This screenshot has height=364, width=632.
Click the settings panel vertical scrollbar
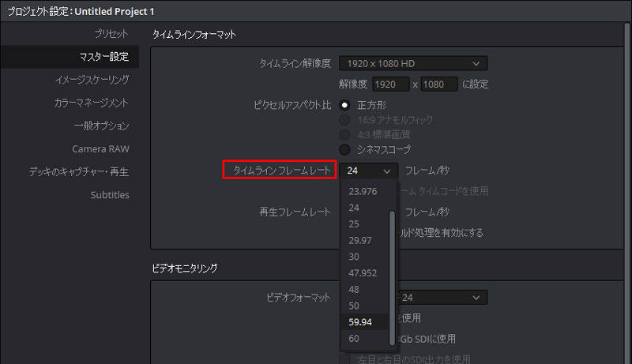tap(628, 193)
